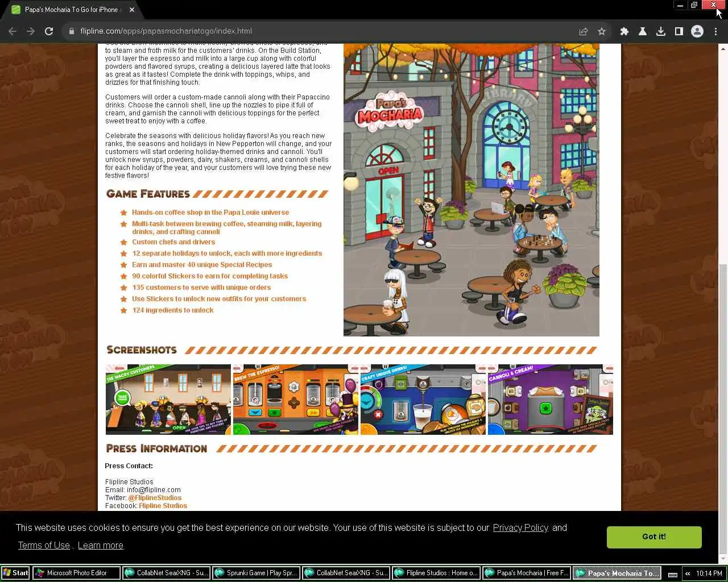The image size is (728, 582).
Task: Close the Papa's Mocharia To Go tab
Action: pyautogui.click(x=132, y=10)
